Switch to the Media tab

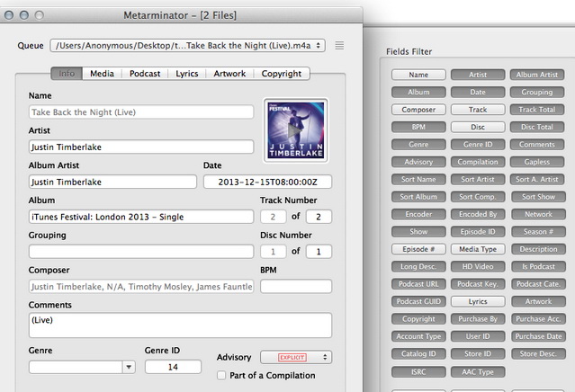click(x=102, y=74)
